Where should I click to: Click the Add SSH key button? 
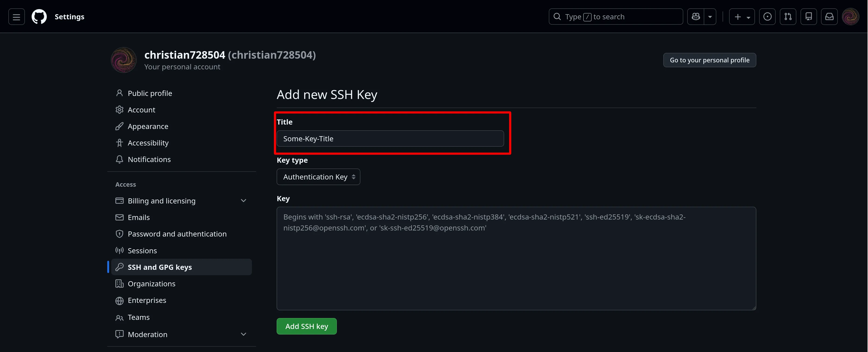point(306,326)
